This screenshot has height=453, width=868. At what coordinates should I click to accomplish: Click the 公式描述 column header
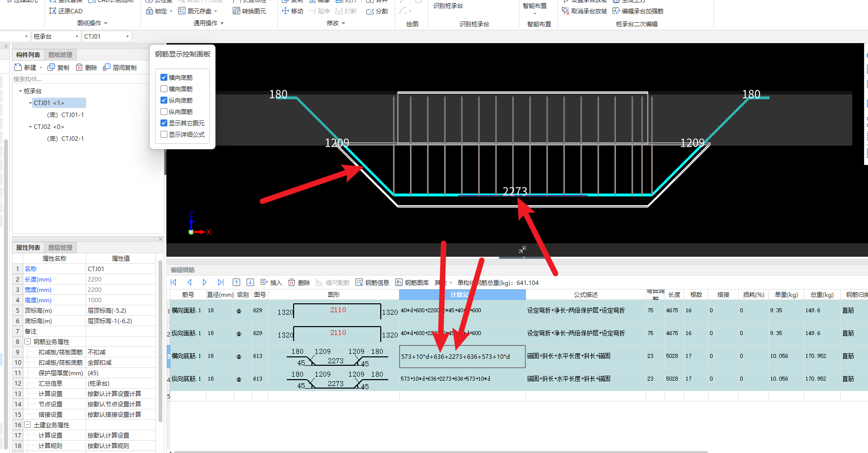586,294
